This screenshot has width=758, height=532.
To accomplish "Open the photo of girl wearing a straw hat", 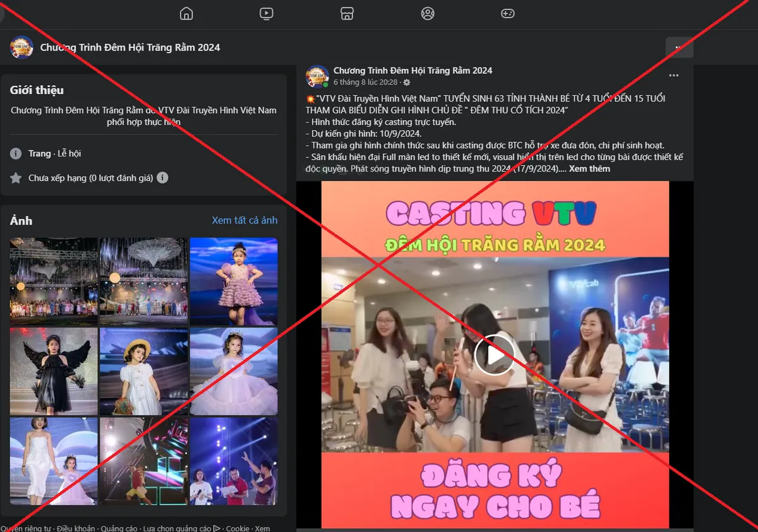I will pos(144,371).
